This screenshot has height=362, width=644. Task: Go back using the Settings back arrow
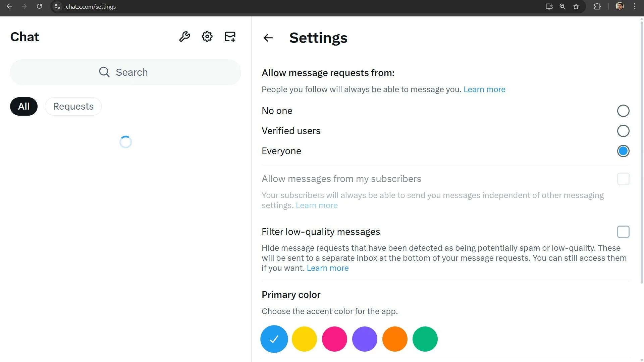pos(268,38)
